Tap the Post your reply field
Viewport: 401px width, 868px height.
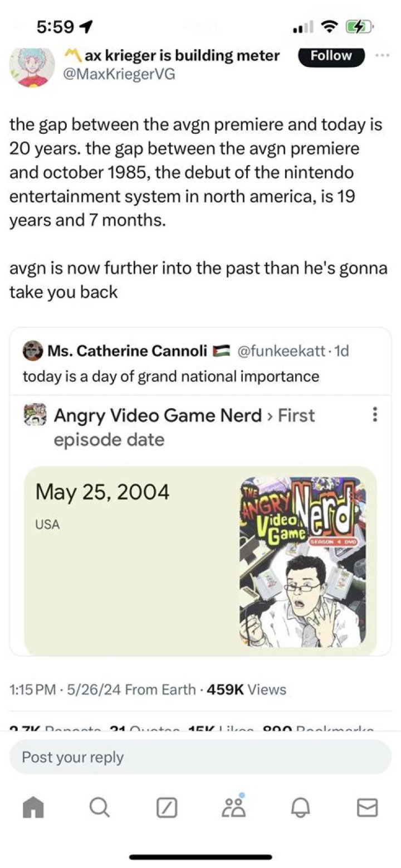pos(200,757)
